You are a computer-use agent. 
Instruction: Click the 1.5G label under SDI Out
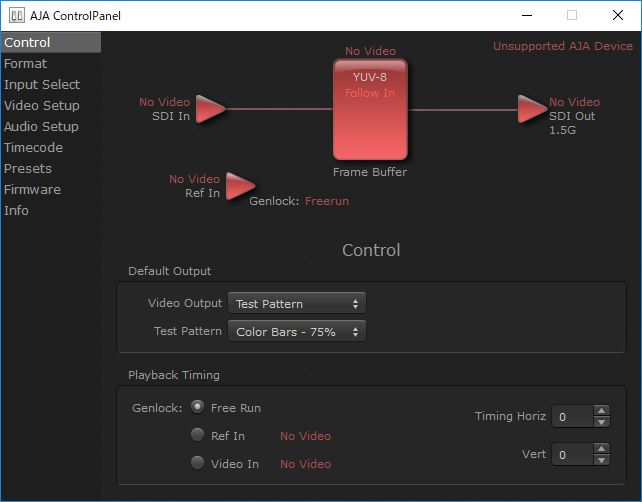563,130
